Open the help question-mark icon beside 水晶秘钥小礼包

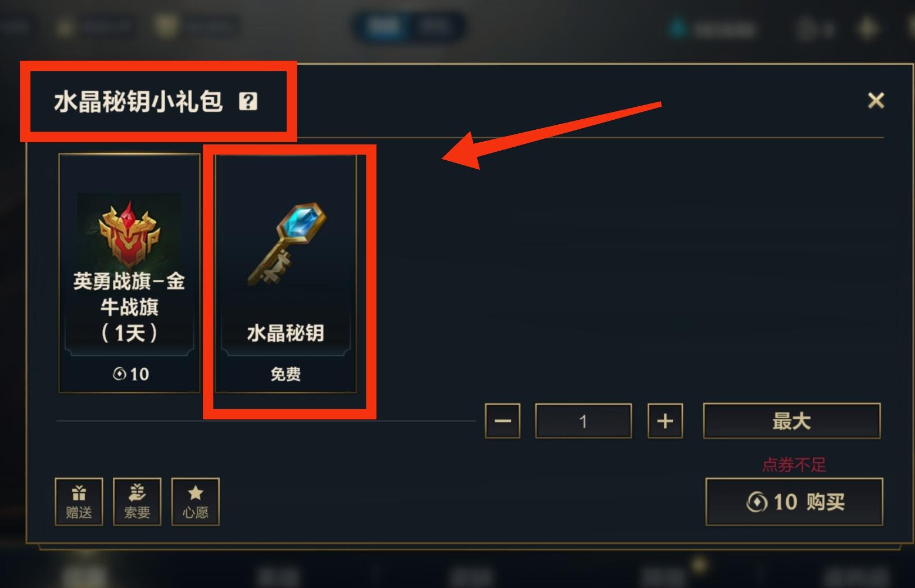(x=248, y=102)
